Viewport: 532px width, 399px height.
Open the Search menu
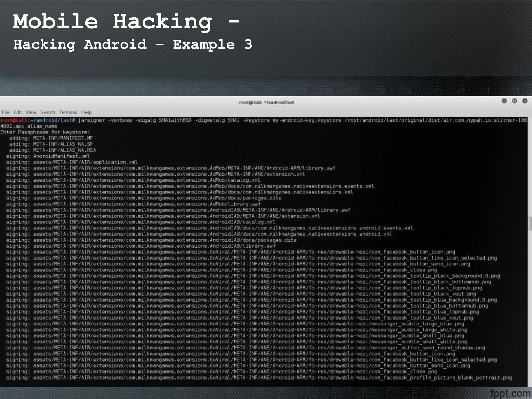click(x=48, y=112)
